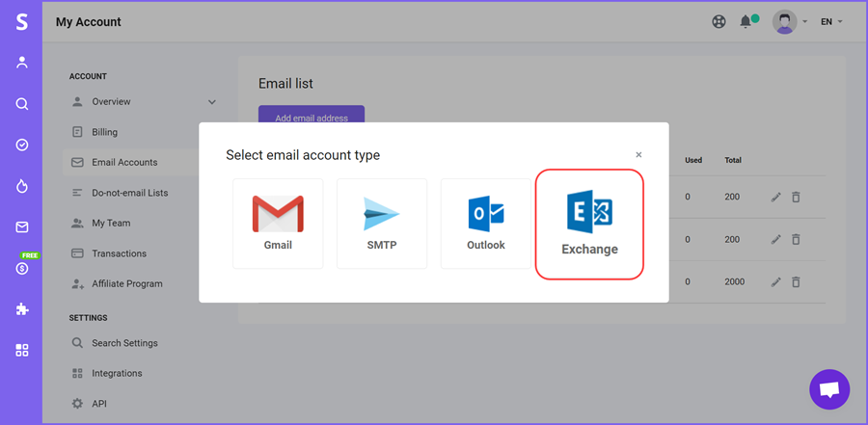868x425 pixels.
Task: Open the EN language dropdown
Action: 831,22
